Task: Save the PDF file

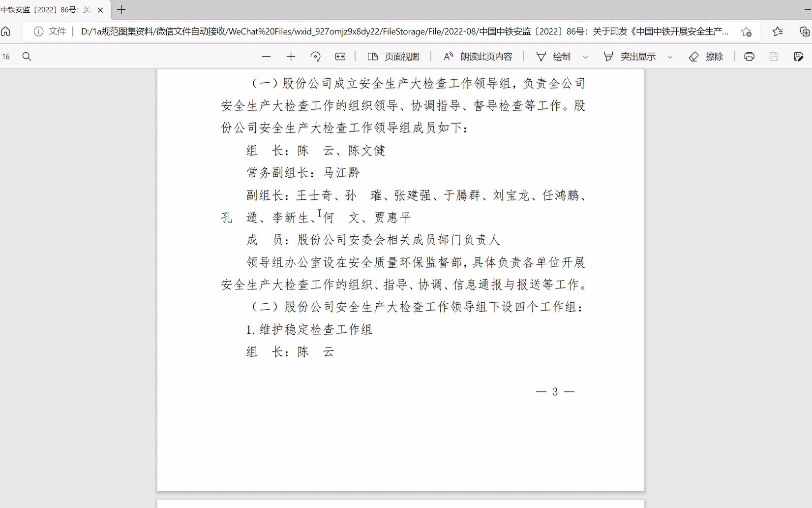Action: [773, 56]
